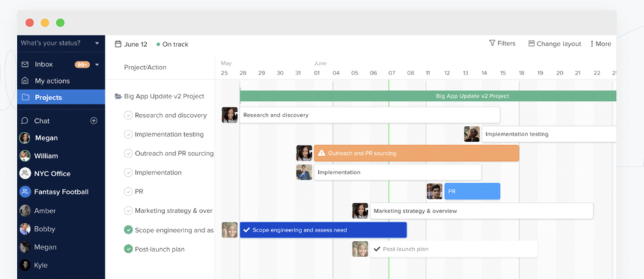
Task: Open the Fantasy Football chat
Action: coord(62,192)
